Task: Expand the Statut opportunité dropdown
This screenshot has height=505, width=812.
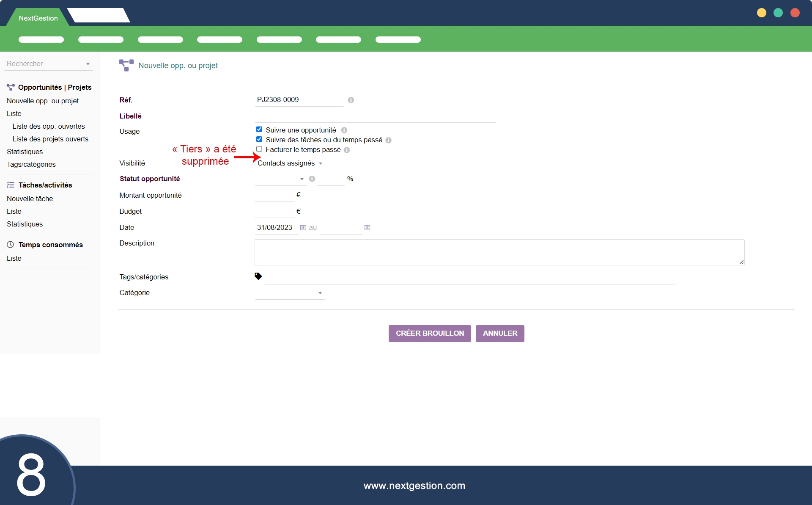Action: tap(280, 179)
